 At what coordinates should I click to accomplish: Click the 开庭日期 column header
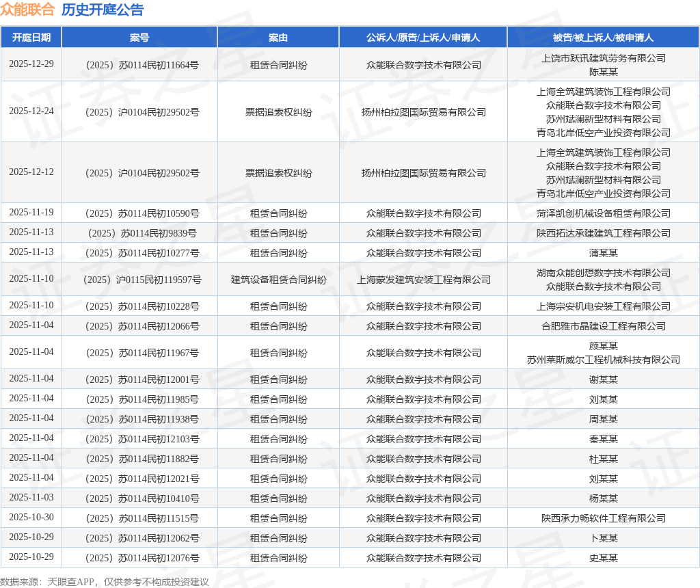[31, 38]
